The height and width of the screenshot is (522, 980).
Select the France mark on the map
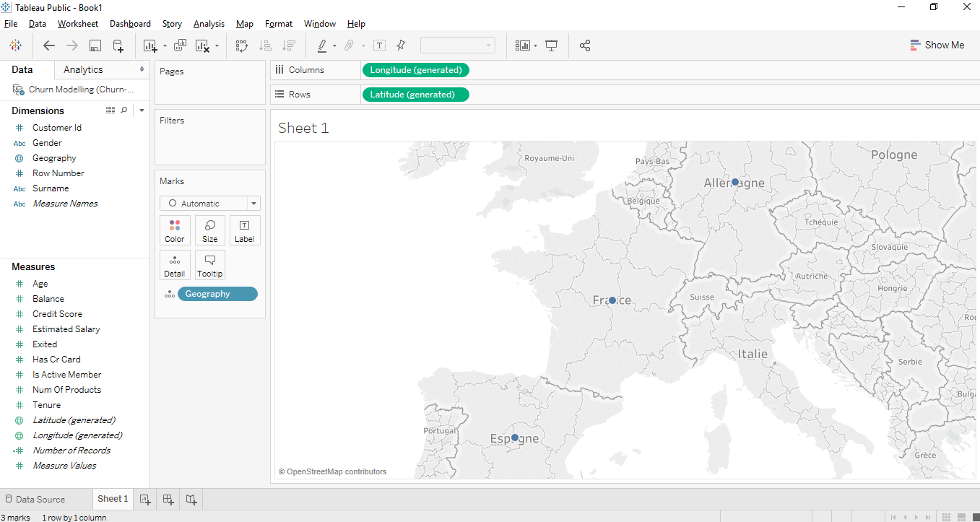click(x=612, y=300)
